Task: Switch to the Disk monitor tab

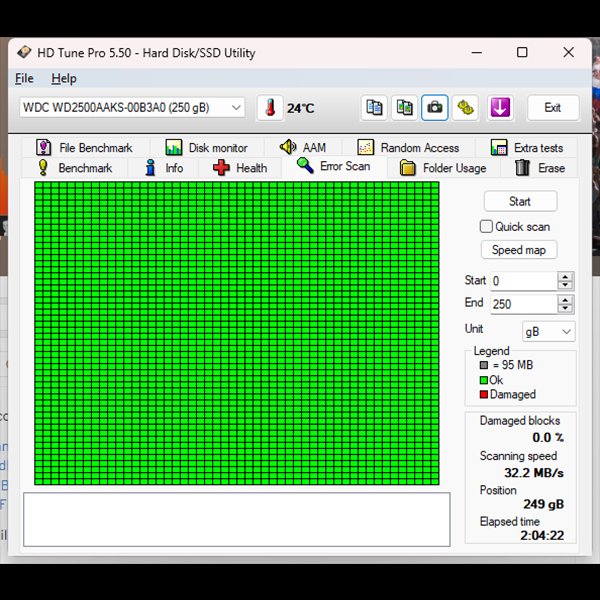Action: tap(207, 148)
